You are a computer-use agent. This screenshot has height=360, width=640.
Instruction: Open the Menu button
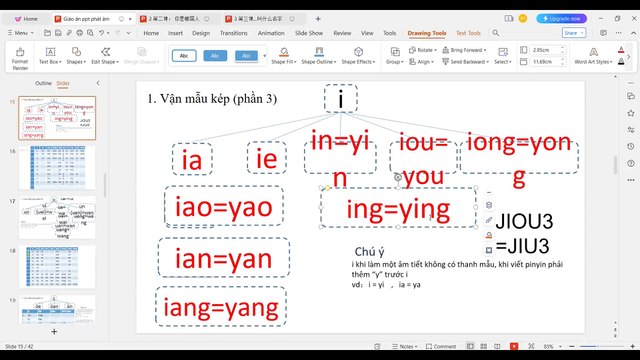20,33
